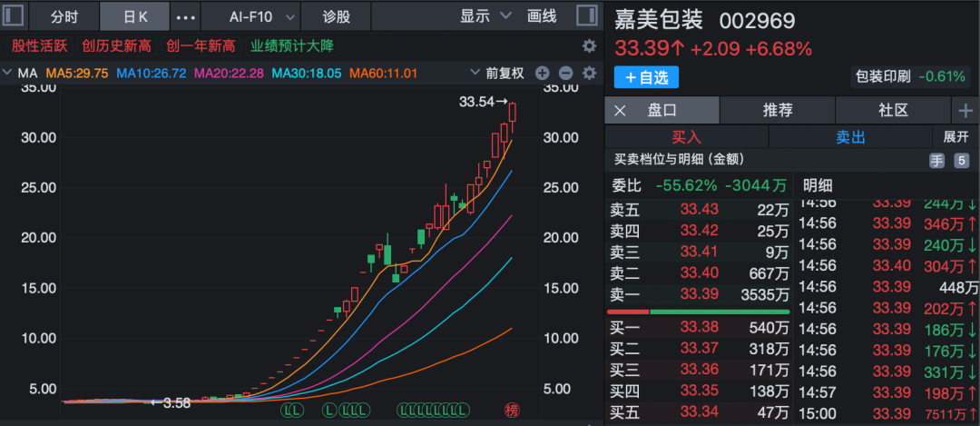
Task: Switch chart to 分时 view
Action: point(64,16)
